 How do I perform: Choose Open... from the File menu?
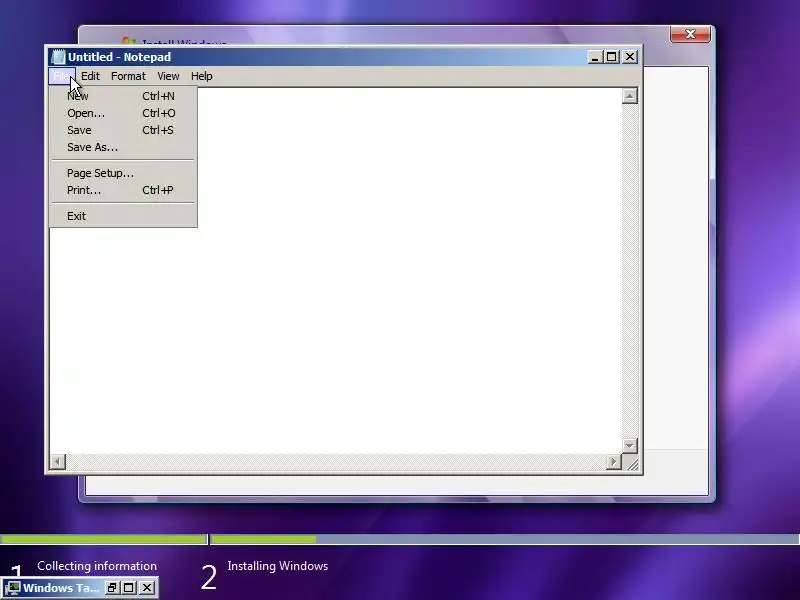pos(123,113)
